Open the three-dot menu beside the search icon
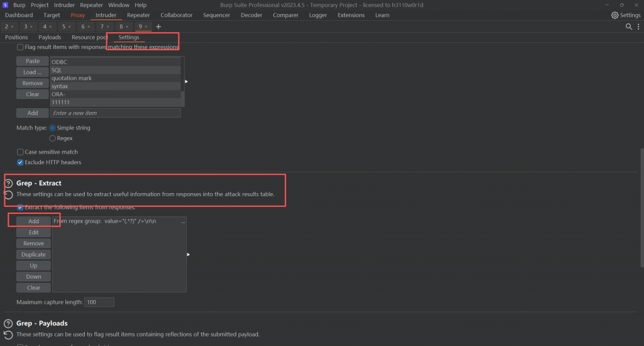 point(638,27)
